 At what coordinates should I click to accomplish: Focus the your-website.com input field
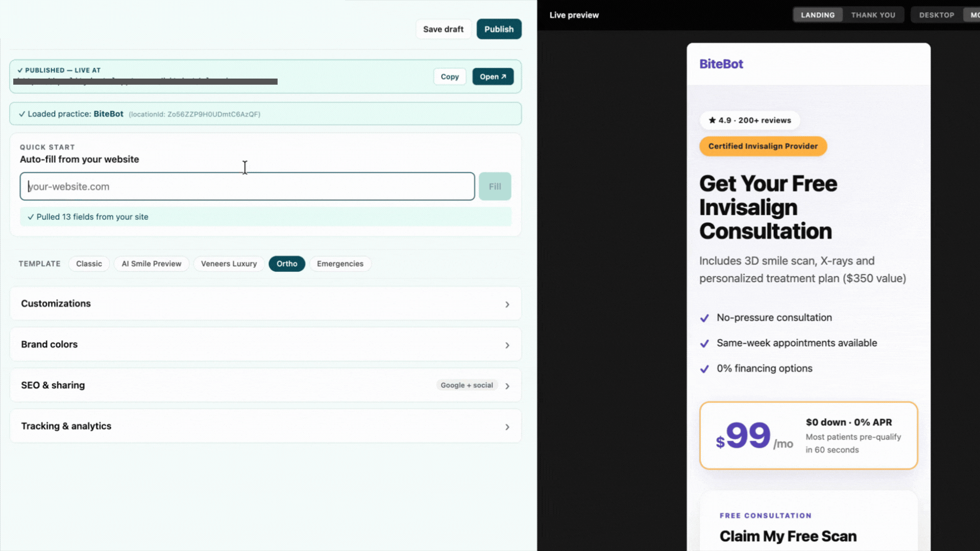(247, 186)
